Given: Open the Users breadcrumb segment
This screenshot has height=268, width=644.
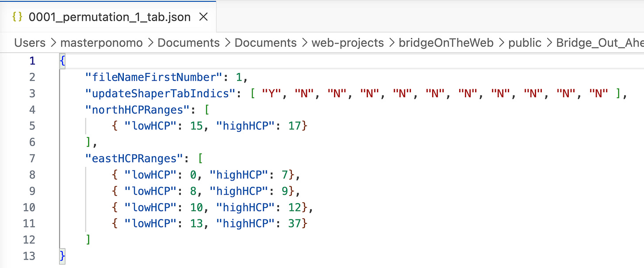Looking at the screenshot, I should point(30,43).
